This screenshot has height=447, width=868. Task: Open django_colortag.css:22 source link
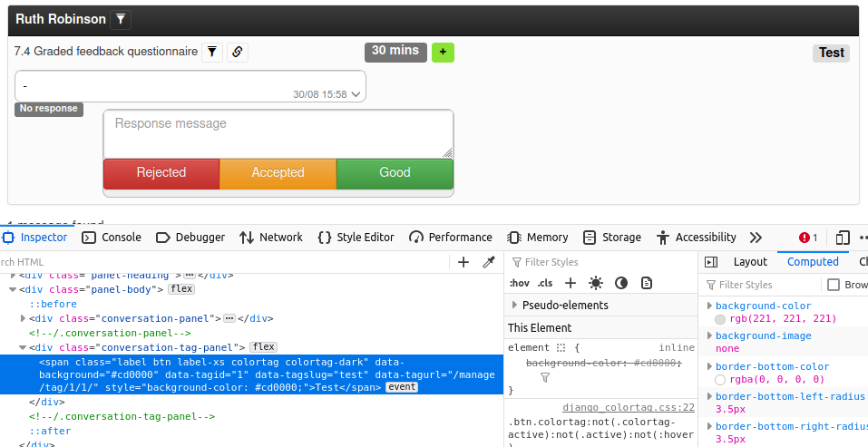[x=629, y=408]
